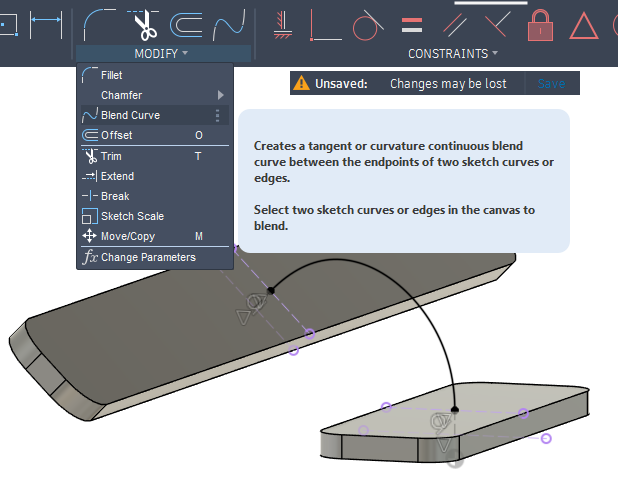This screenshot has width=618, height=496.
Task: Open the MODIFY dropdown menu
Action: pos(161,53)
